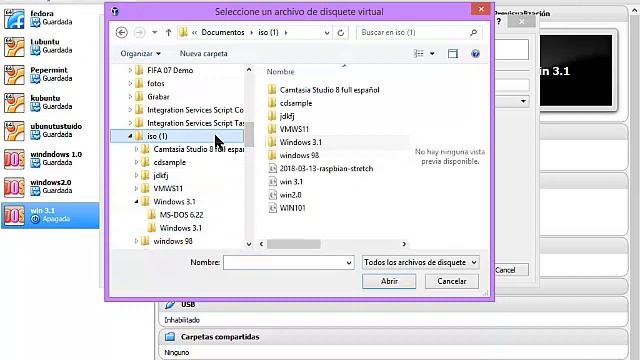The width and height of the screenshot is (640, 360).
Task: Collapse the iso (1) tree node
Action: point(130,136)
